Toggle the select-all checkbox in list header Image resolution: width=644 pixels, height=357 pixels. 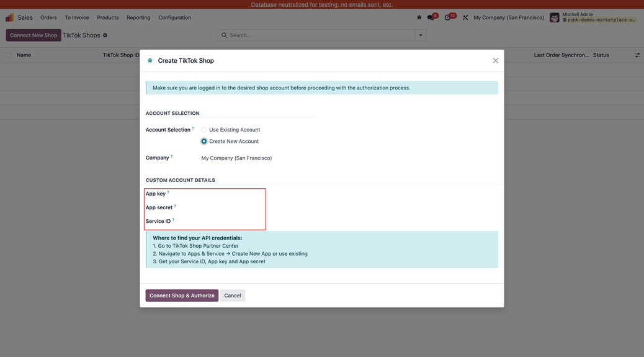coord(9,55)
